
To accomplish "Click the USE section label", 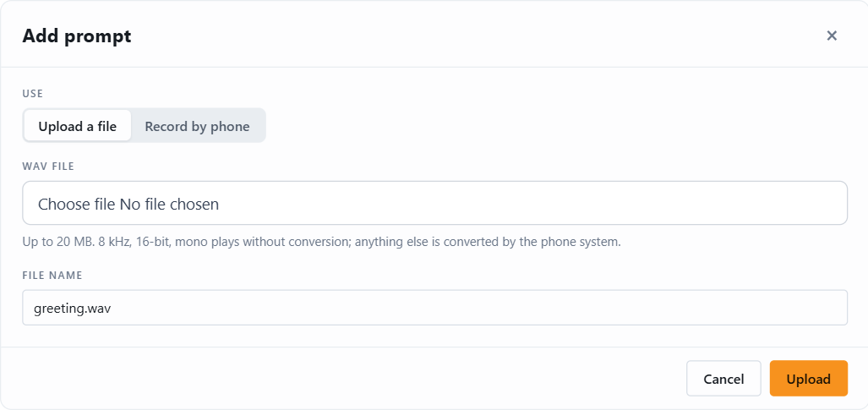I will (33, 94).
